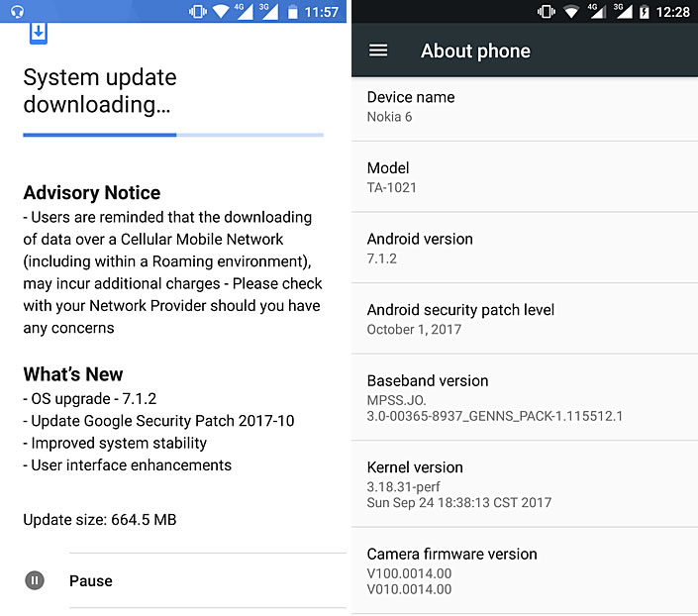This screenshot has height=616, width=698.
Task: Tap the round pause icon
Action: click(x=35, y=580)
